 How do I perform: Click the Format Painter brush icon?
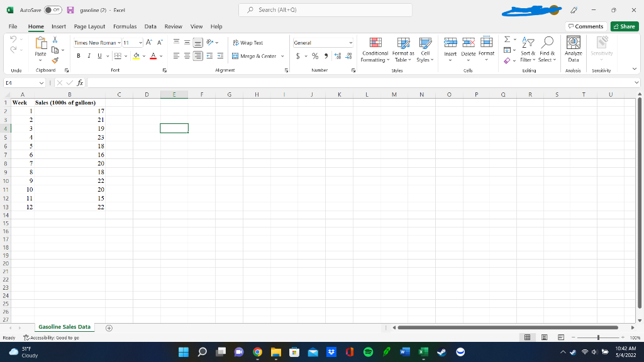pos(55,60)
